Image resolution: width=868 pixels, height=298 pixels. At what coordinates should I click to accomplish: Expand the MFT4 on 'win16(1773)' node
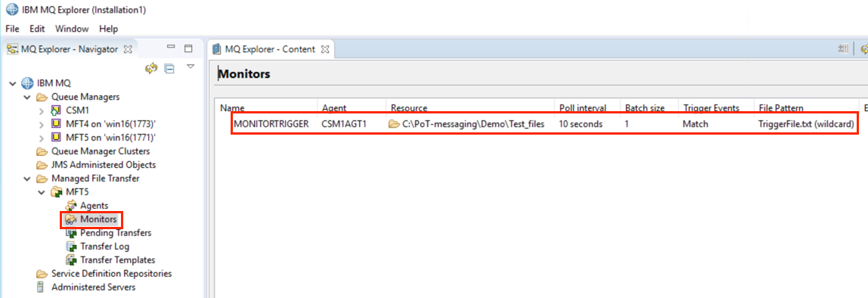click(x=41, y=124)
